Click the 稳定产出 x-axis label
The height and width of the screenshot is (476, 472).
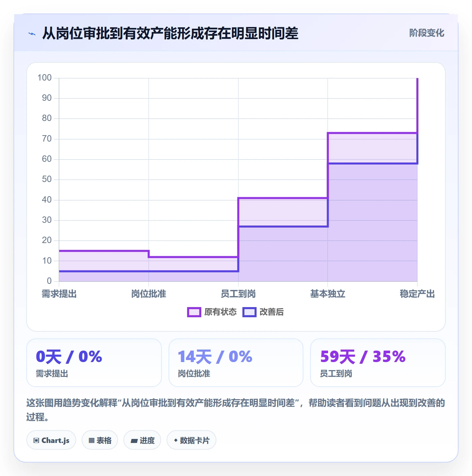[x=417, y=294]
